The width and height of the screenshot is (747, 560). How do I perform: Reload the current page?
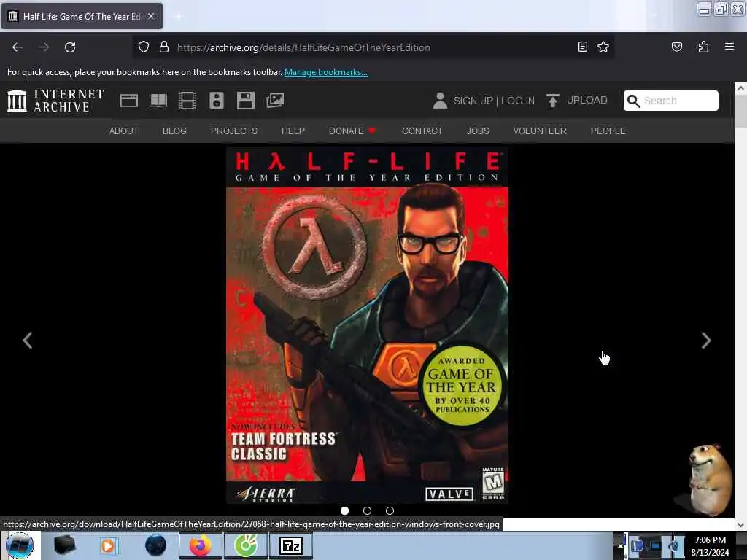coord(70,47)
